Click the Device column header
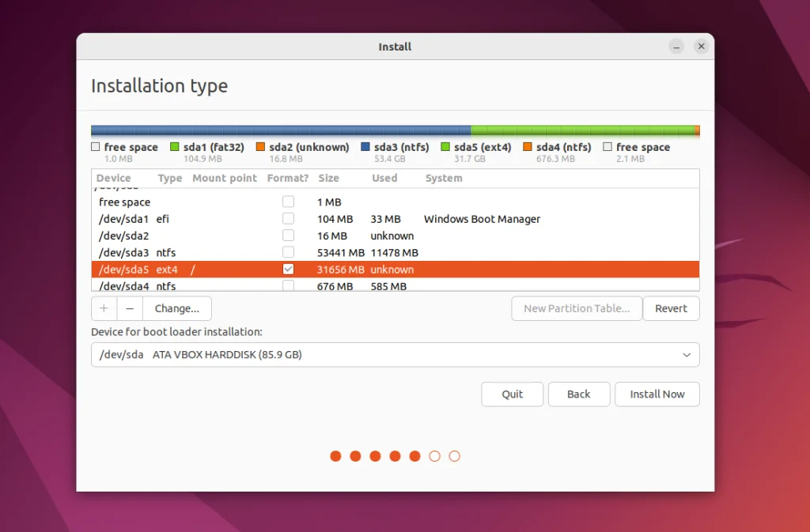 click(114, 178)
